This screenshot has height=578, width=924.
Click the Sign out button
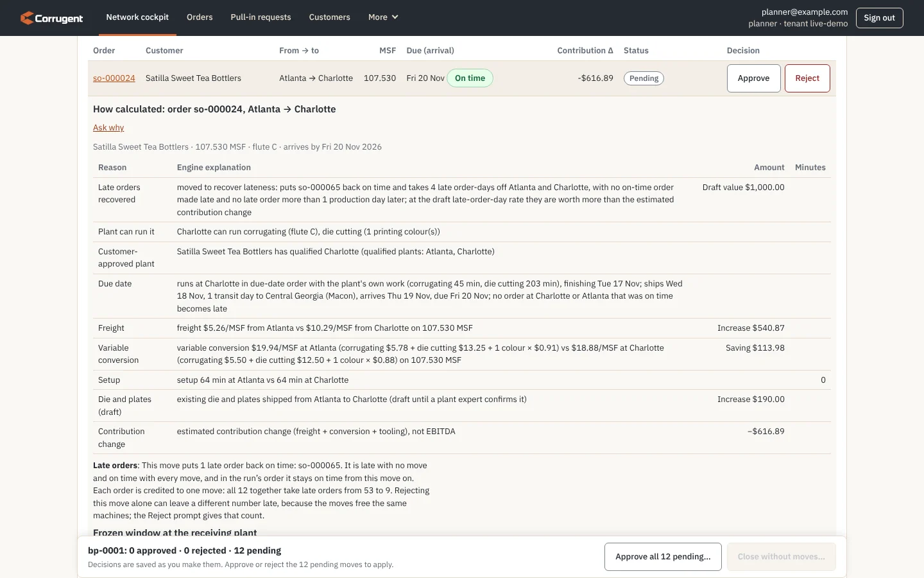coord(879,18)
